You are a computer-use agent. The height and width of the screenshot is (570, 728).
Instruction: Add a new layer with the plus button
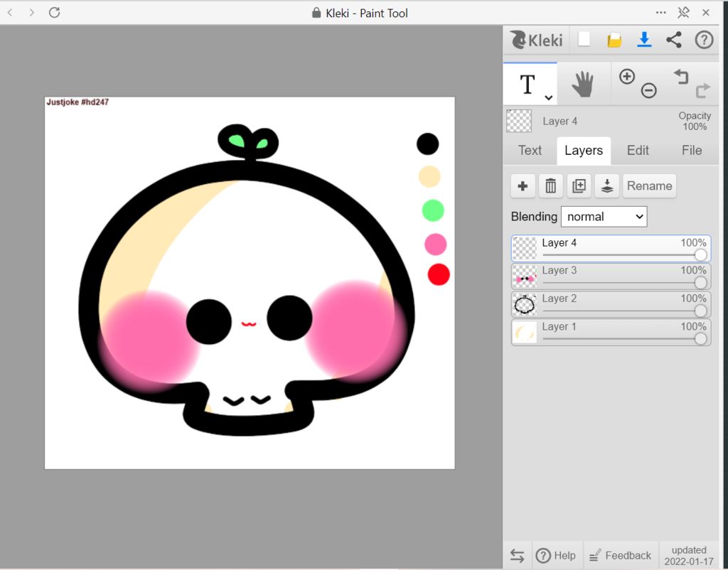tap(523, 186)
